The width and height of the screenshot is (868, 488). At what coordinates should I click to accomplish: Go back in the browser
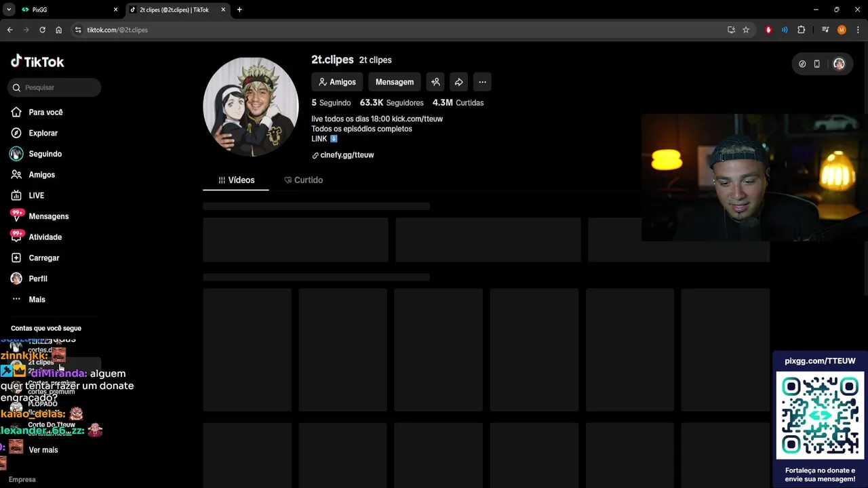[x=9, y=30]
